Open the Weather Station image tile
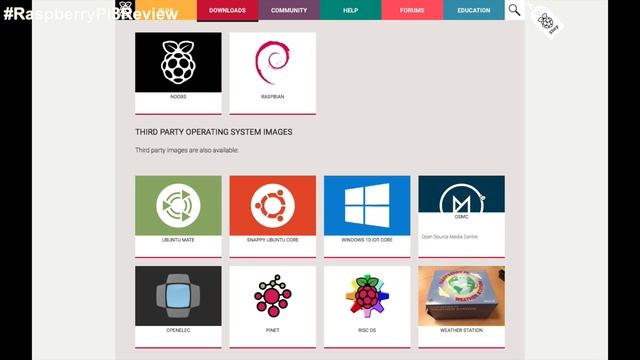This screenshot has height=360, width=640. click(461, 296)
